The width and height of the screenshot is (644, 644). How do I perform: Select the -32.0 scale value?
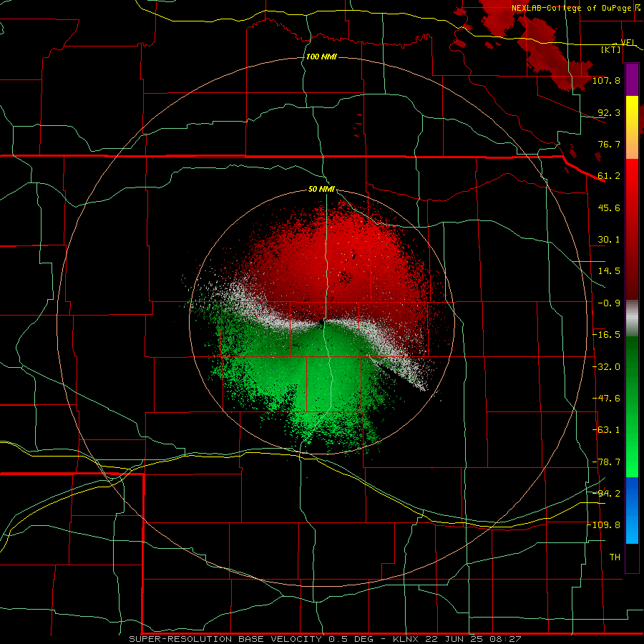(x=606, y=367)
